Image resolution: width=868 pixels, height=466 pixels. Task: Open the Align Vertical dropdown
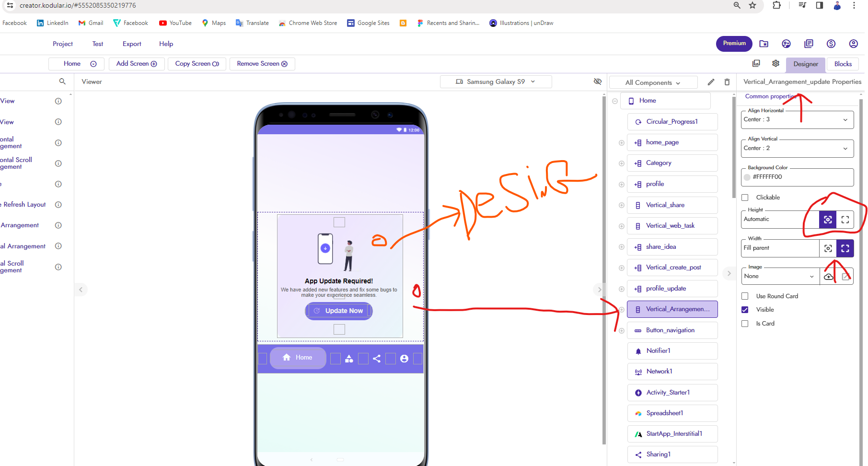coord(797,149)
